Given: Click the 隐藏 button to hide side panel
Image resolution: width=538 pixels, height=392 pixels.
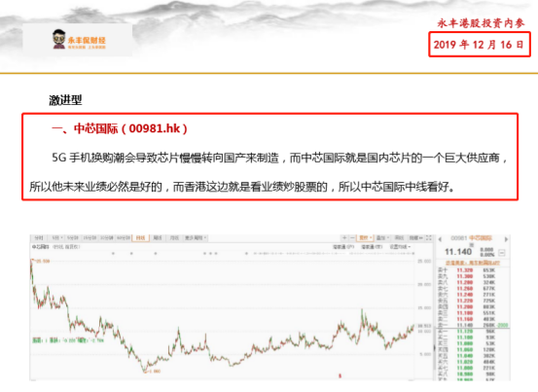Looking at the screenshot, I should pyautogui.click(x=416, y=237).
